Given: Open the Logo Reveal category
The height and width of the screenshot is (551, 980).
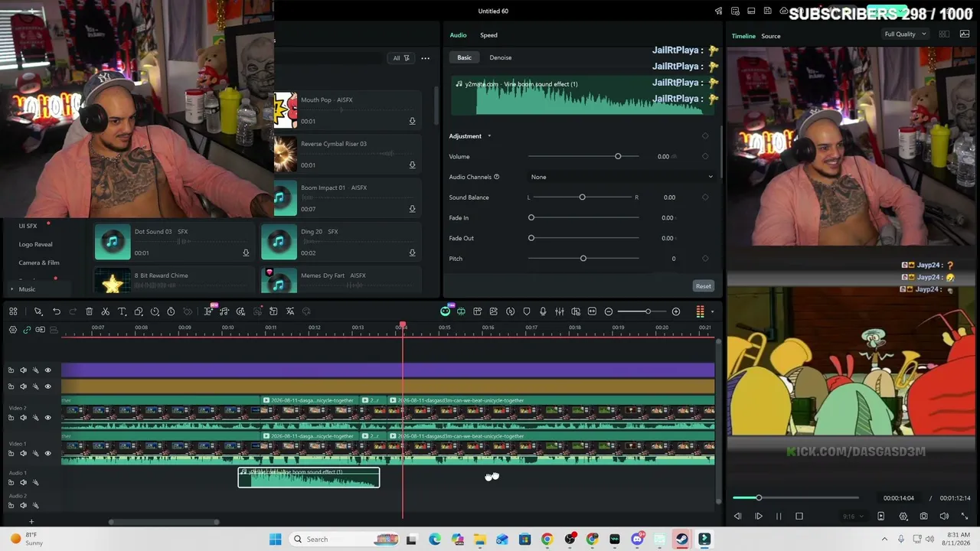Looking at the screenshot, I should click(x=35, y=244).
